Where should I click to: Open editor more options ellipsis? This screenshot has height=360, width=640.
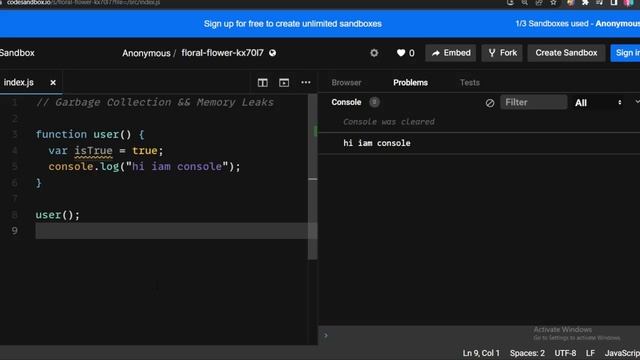point(306,82)
